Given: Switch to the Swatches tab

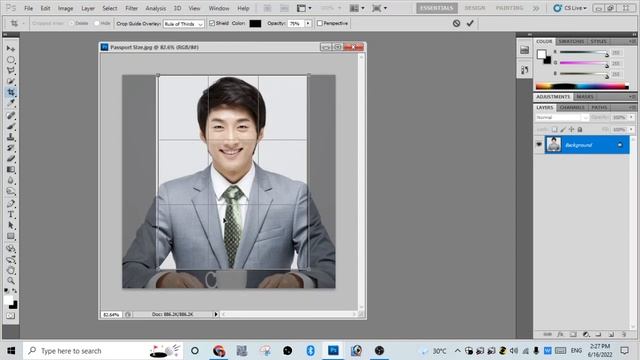Looking at the screenshot, I should pyautogui.click(x=571, y=41).
